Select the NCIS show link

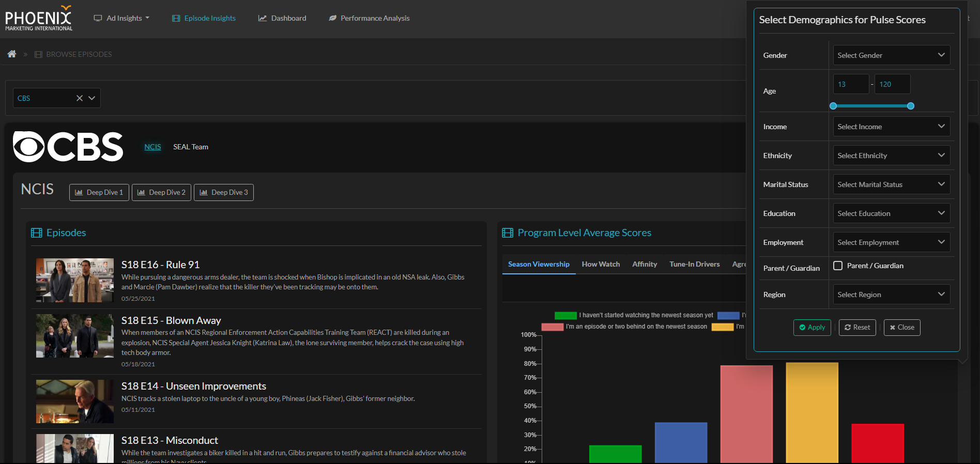(152, 147)
